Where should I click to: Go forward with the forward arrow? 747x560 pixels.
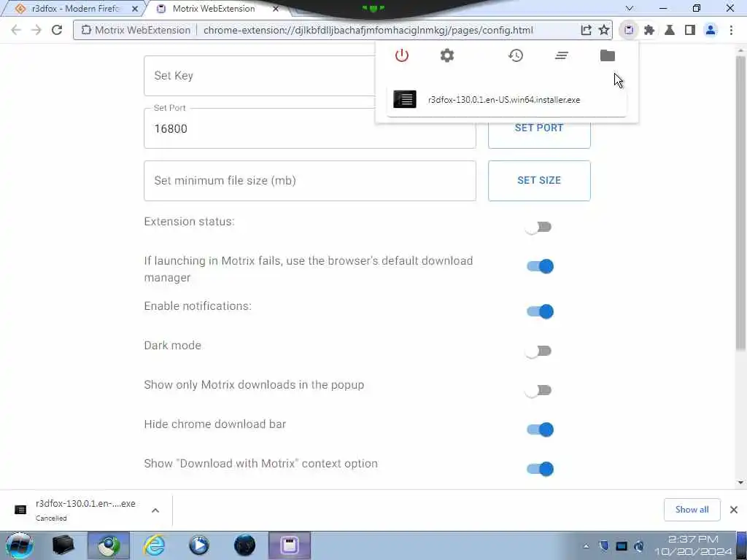coord(36,30)
